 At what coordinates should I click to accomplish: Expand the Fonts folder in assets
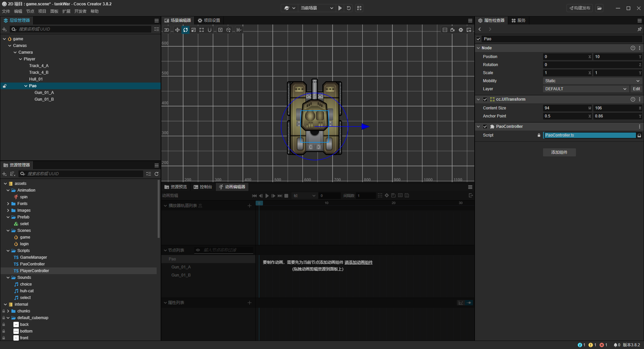[8, 204]
